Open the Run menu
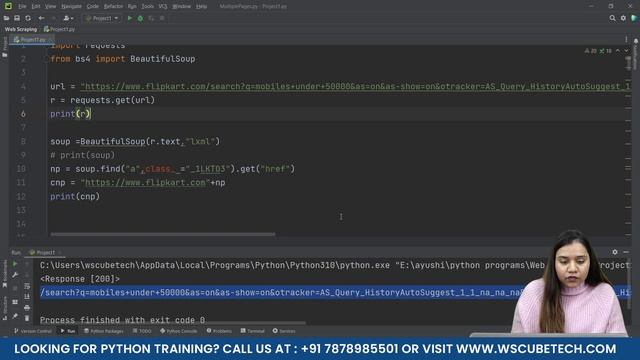The image size is (640, 360). pos(132,7)
